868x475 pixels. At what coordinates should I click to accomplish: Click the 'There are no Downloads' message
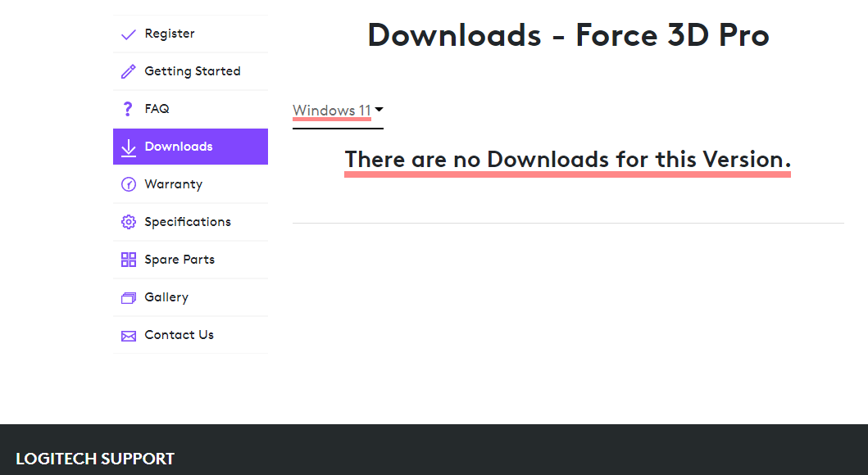tap(568, 160)
